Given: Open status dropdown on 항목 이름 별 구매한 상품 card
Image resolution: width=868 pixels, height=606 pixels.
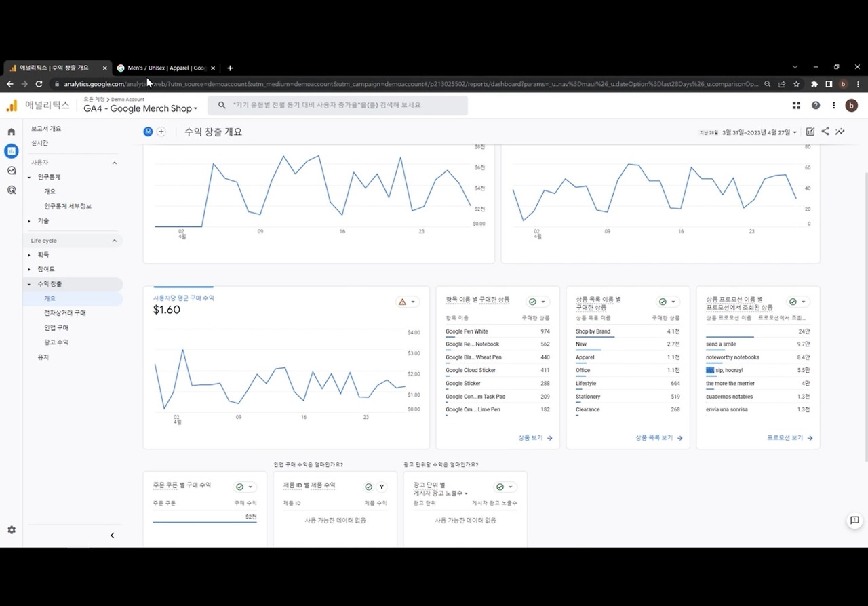Looking at the screenshot, I should 538,302.
